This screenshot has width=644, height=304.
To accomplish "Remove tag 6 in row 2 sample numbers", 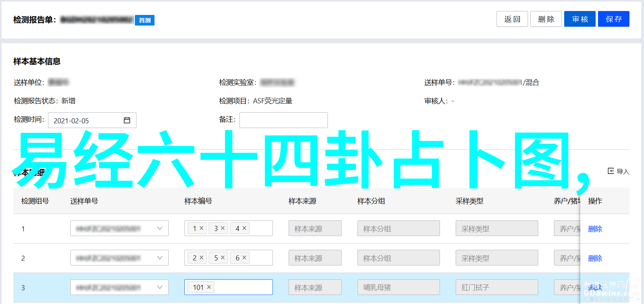I will point(244,257).
